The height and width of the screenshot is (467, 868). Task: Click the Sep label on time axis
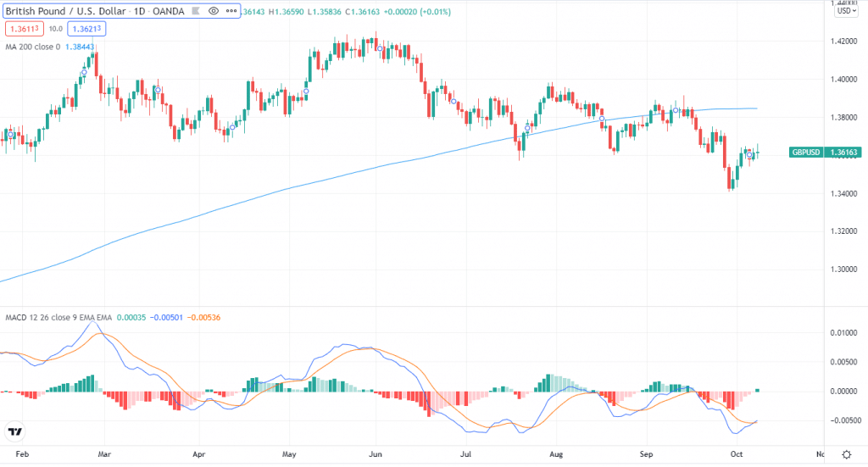pyautogui.click(x=646, y=454)
